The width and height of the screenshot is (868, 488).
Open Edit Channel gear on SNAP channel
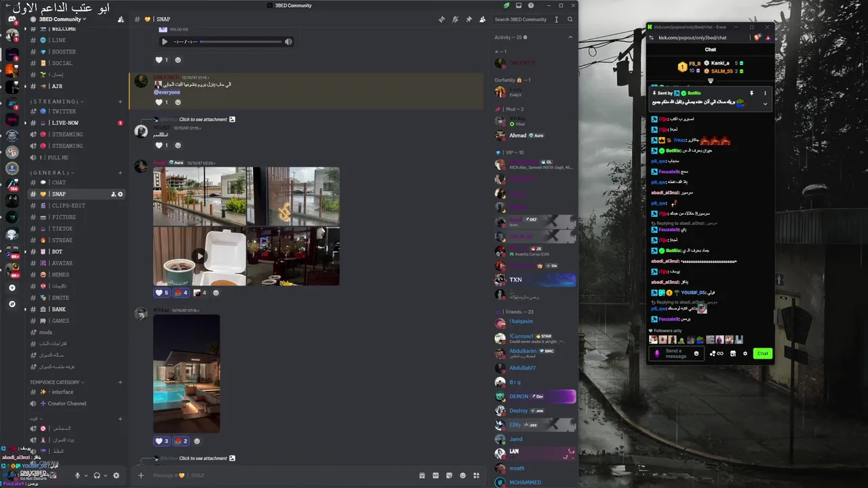tap(121, 194)
